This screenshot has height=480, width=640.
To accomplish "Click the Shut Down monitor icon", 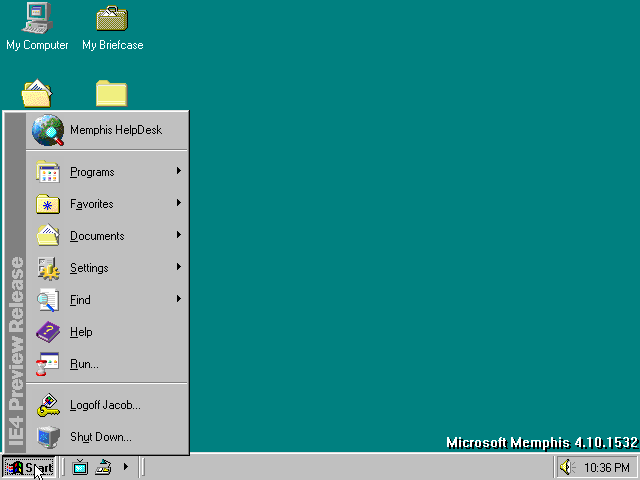I will point(48,437).
